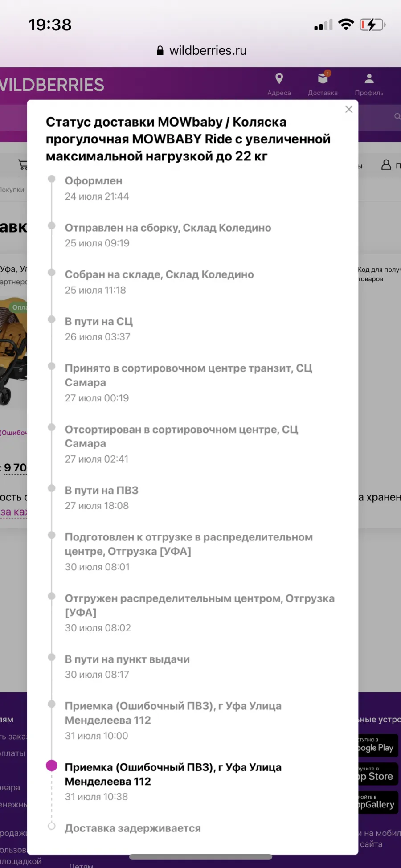Tap the battery indicator in status bar
The height and width of the screenshot is (868, 401).
372,25
